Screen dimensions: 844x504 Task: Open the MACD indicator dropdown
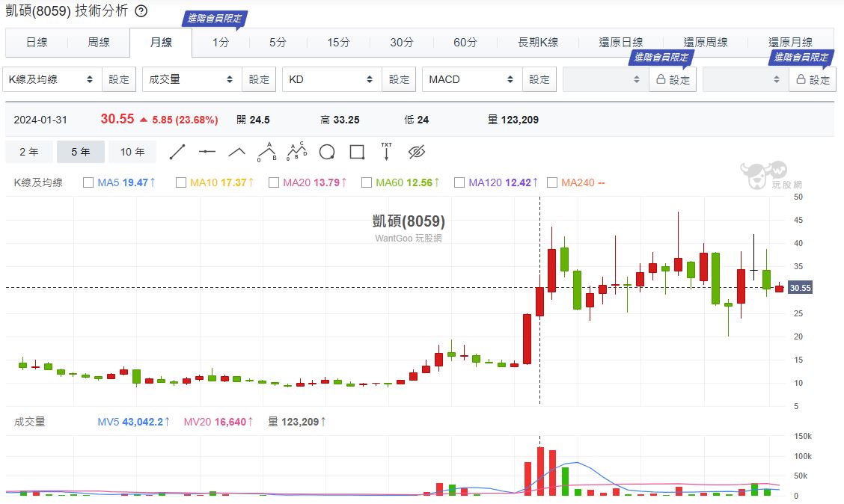click(x=471, y=79)
